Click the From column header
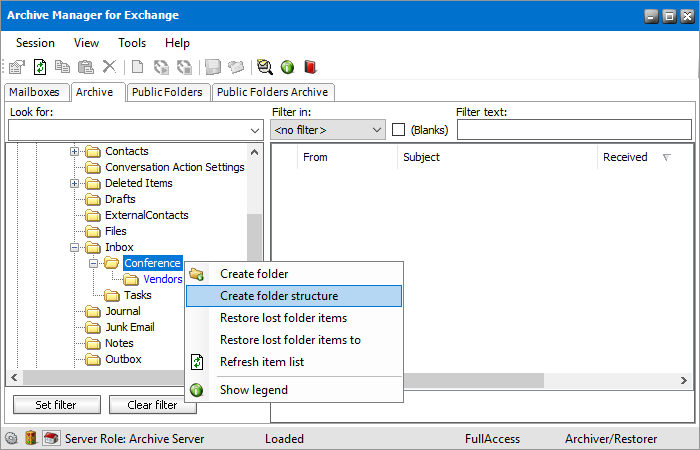 point(347,157)
